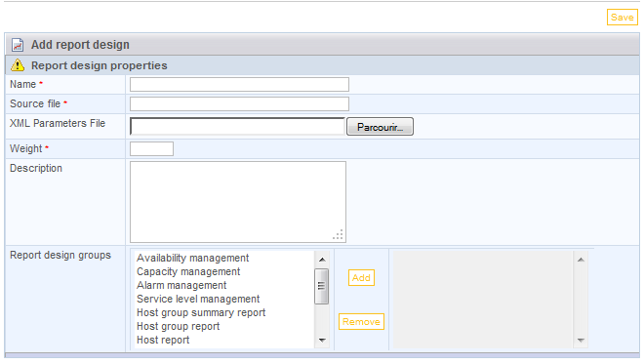This screenshot has height=364, width=644.
Task: Focus the Name input field
Action: point(239,84)
